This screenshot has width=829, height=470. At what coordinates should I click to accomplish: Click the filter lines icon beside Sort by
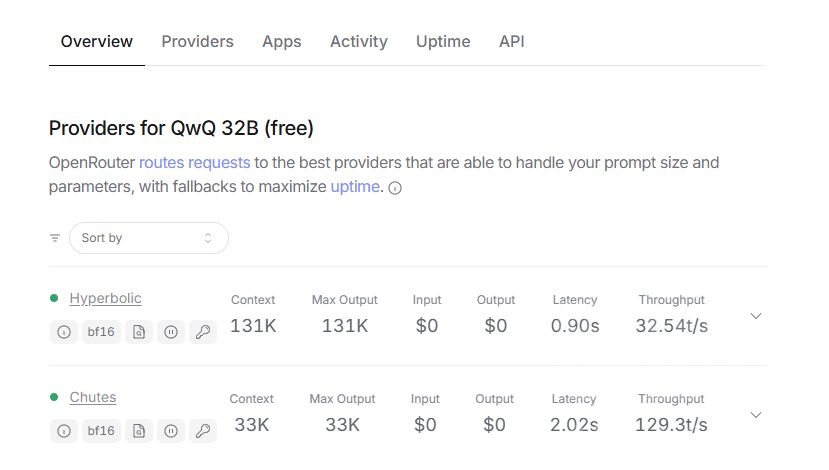coord(55,238)
